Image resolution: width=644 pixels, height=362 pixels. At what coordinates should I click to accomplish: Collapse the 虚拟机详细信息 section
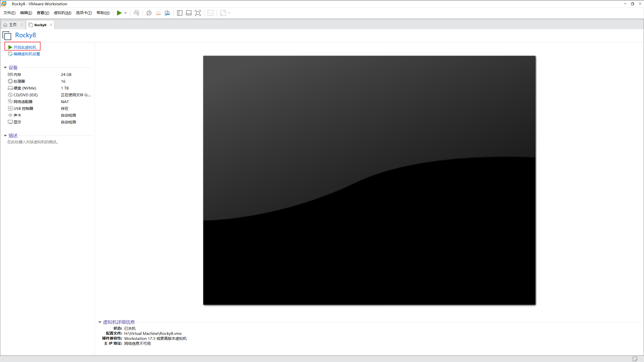point(100,322)
